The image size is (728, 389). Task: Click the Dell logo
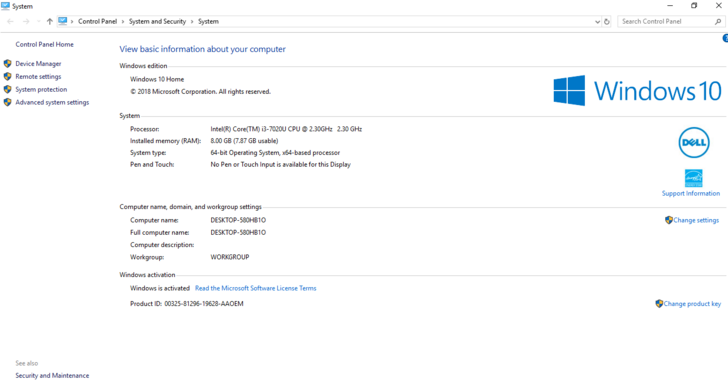694,143
